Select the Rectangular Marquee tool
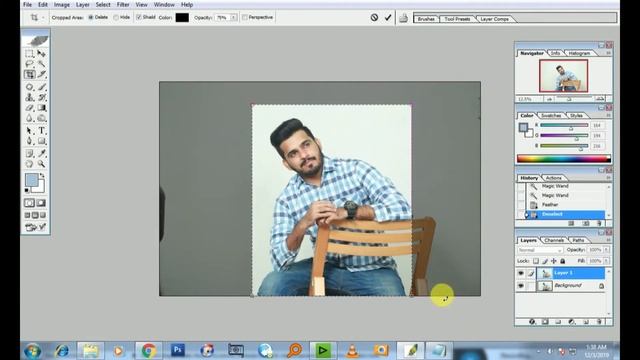Viewport: 640px width, 360px height. coord(29,53)
